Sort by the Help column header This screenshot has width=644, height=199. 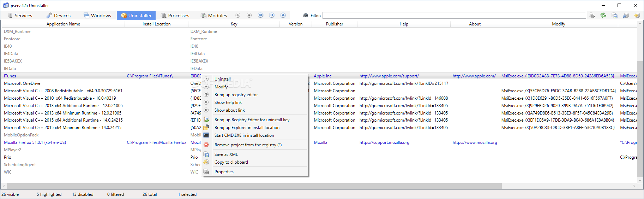point(404,24)
